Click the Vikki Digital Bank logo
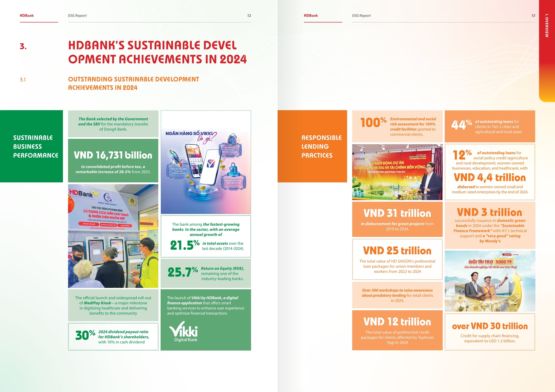The image size is (555, 392). tap(183, 331)
